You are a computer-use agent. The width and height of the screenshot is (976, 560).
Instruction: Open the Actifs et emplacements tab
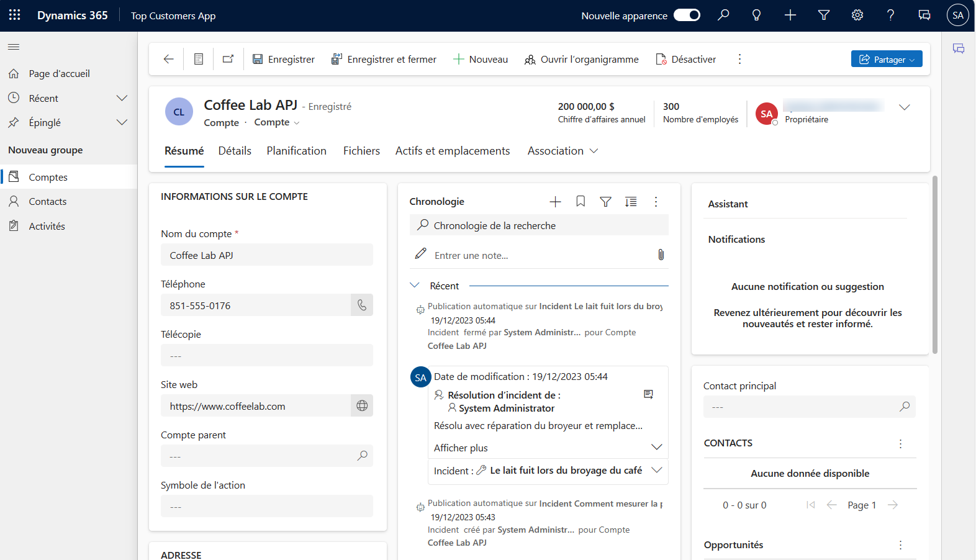tap(453, 151)
